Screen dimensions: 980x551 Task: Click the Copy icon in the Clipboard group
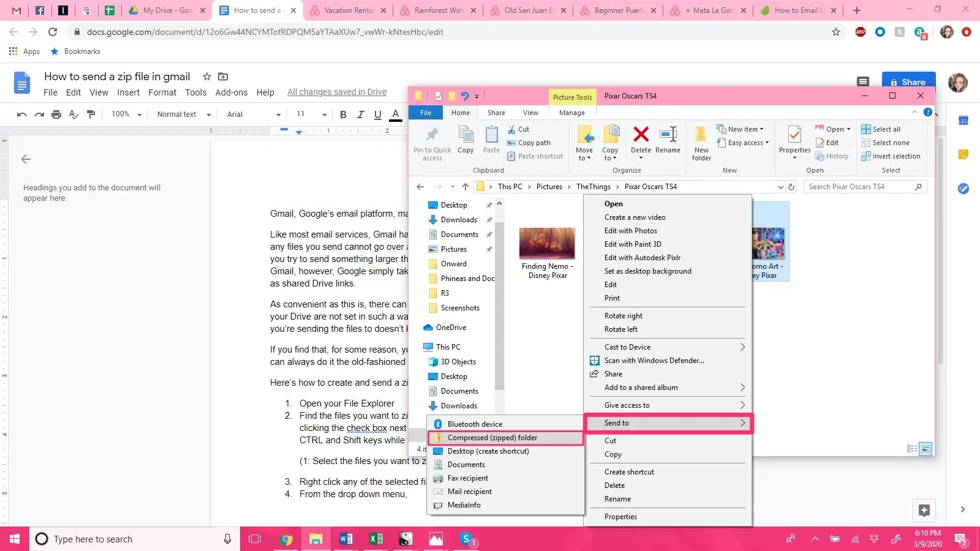coord(466,140)
